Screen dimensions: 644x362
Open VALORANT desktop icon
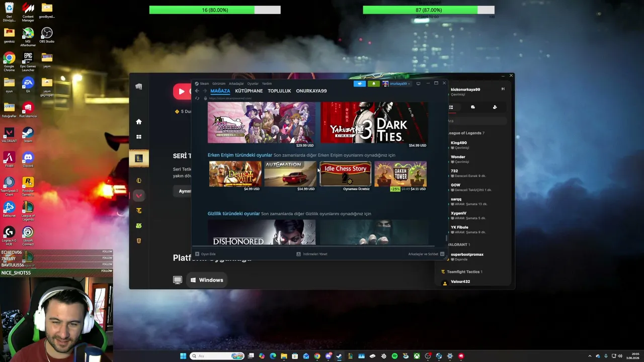click(9, 135)
